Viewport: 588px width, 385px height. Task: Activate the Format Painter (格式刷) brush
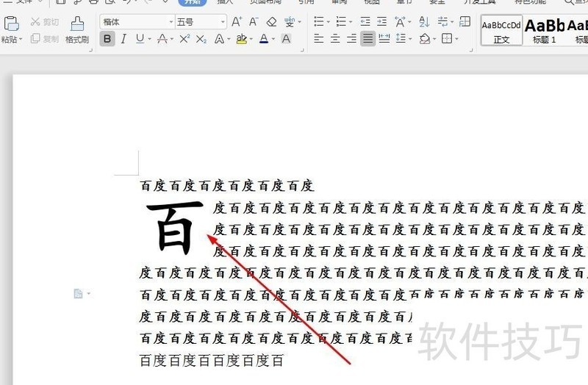tap(77, 30)
